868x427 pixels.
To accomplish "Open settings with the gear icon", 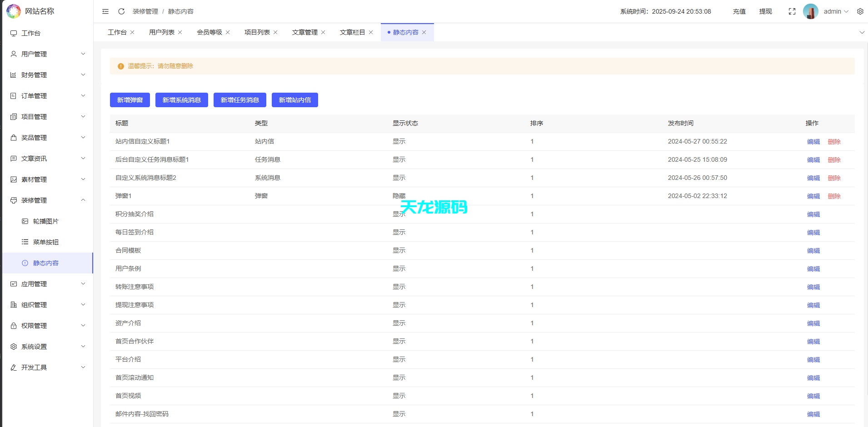I will pyautogui.click(x=860, y=11).
